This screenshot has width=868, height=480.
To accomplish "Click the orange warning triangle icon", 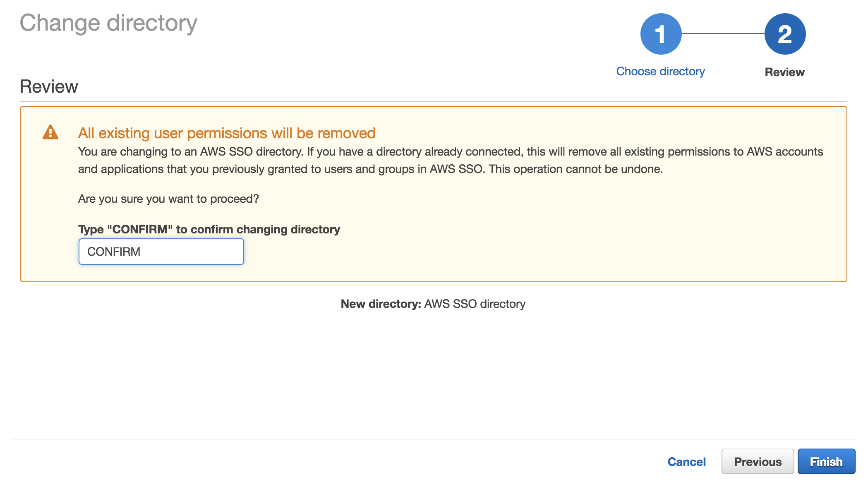I will (50, 132).
